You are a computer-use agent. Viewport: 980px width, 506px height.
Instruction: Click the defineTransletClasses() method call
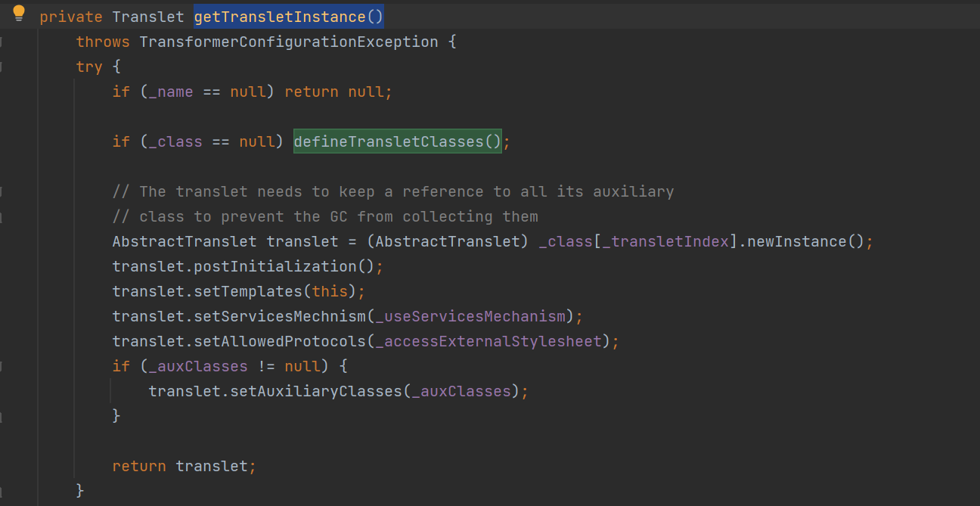[x=397, y=141]
